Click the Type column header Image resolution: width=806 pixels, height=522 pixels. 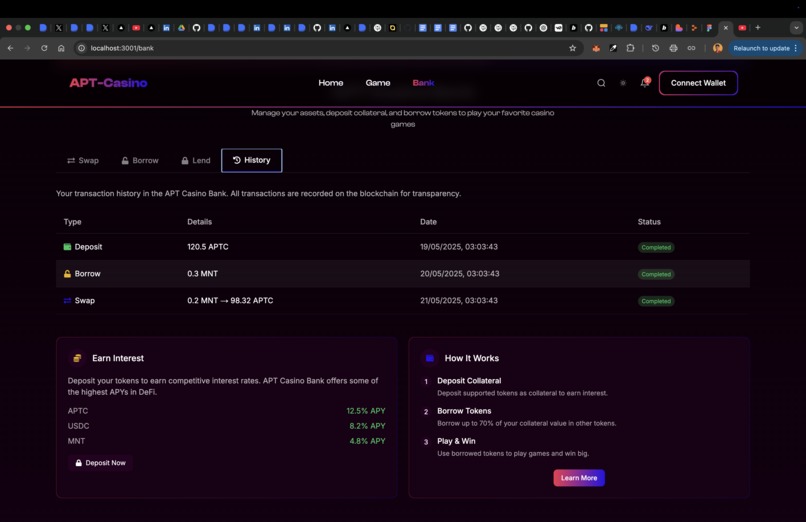[x=72, y=222]
